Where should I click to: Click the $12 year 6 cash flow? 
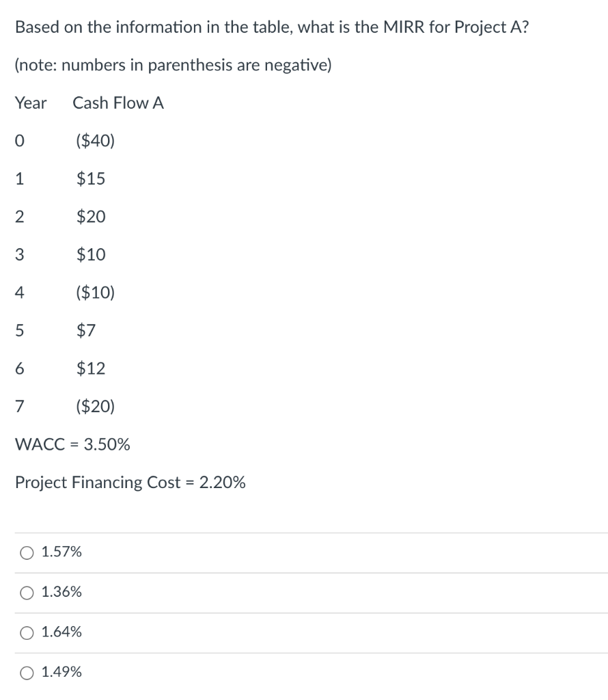click(91, 368)
